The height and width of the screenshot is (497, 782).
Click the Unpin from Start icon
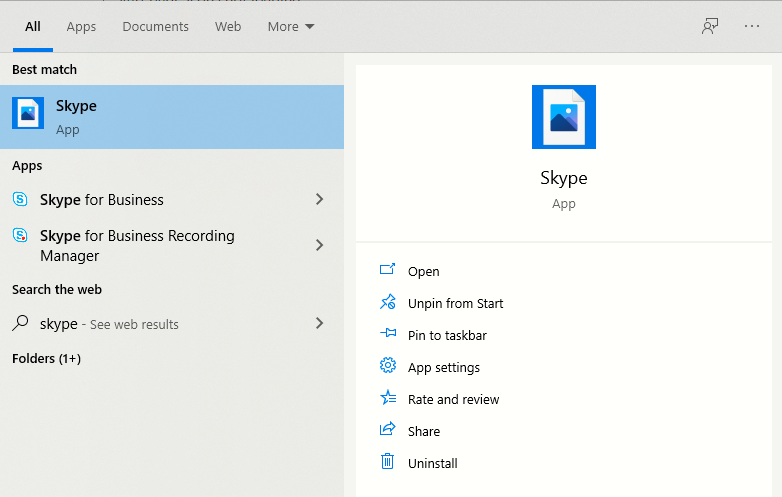388,302
